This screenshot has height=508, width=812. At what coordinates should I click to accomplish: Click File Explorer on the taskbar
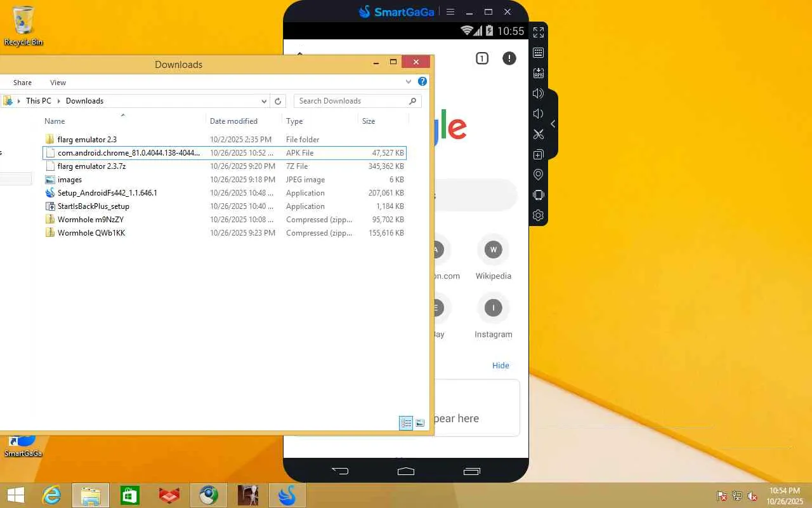[91, 495]
